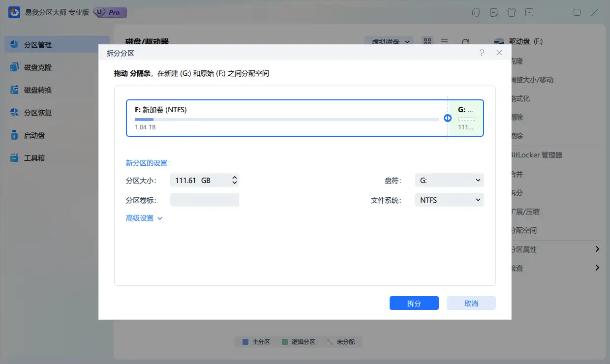
Task: Cancel the dialog with the 取消 button
Action: [471, 303]
